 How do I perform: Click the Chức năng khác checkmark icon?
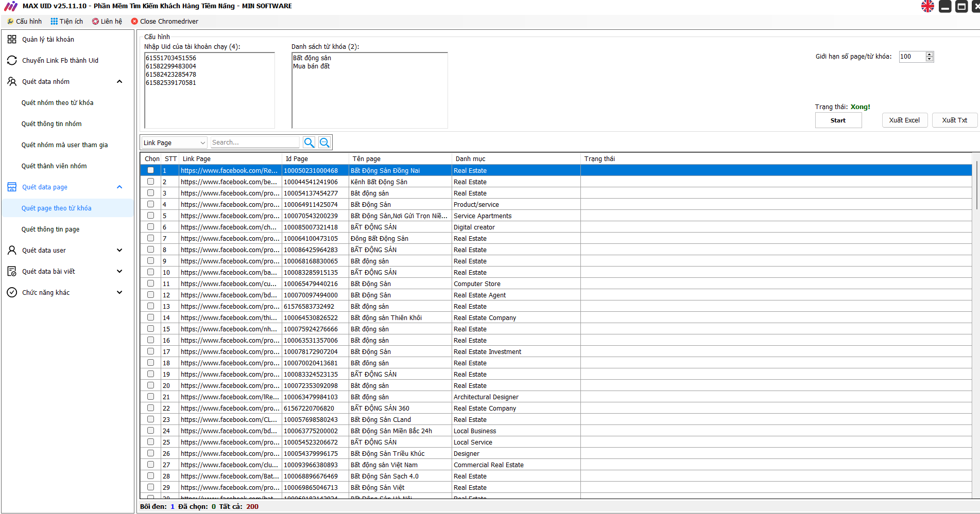pos(12,292)
